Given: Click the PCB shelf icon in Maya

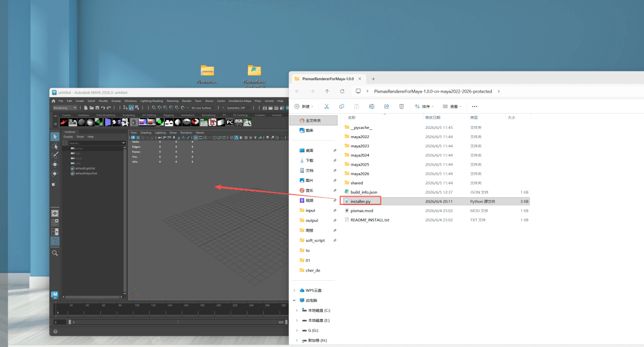Looking at the screenshot, I should (239, 122).
